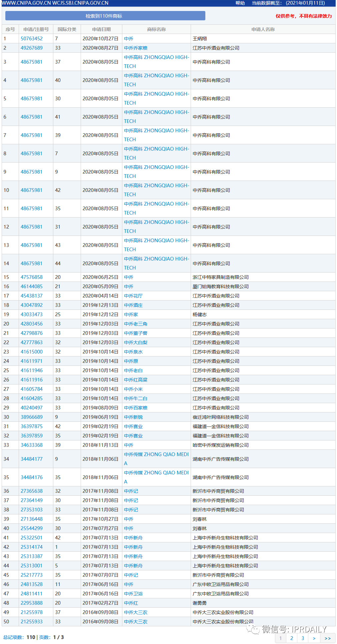Open application number 25217773
The height and width of the screenshot is (644, 337).
point(32,575)
